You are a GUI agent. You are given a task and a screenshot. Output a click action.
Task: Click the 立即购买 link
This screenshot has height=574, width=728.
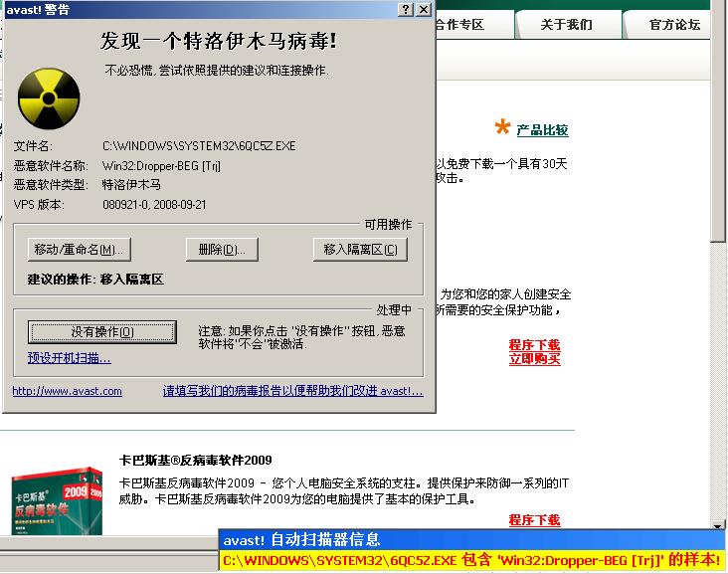pyautogui.click(x=534, y=359)
